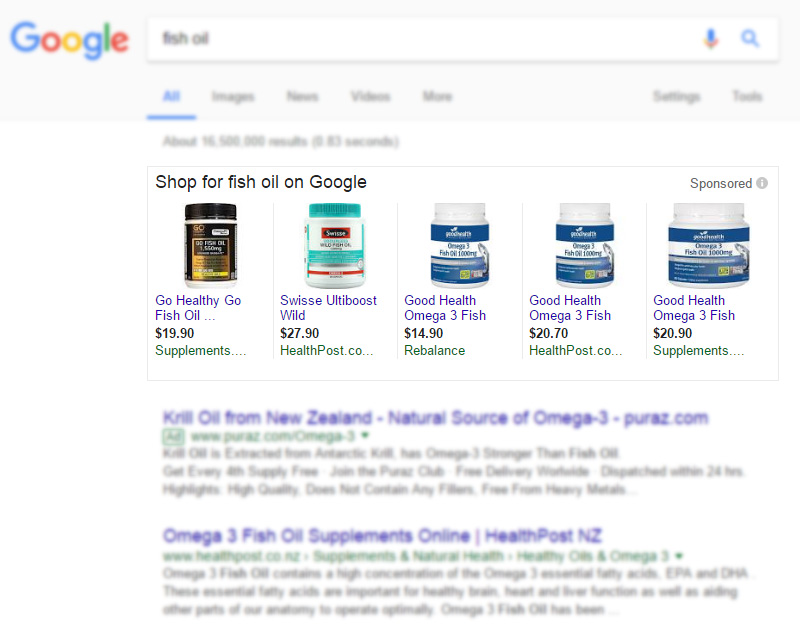Click the Go Healthy fish oil product image
The height and width of the screenshot is (624, 800).
(210, 246)
